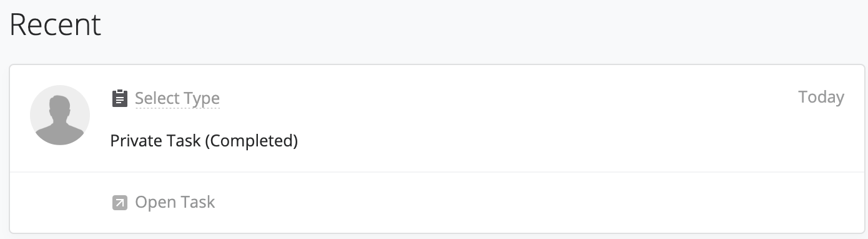Open the Select Type dropdown
Viewport: 868px width, 239px height.
coord(177,99)
